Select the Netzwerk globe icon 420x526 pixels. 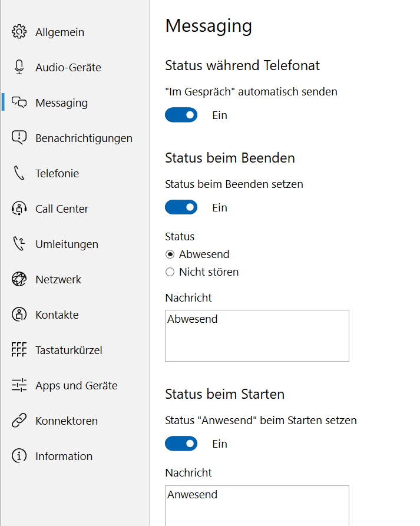(x=19, y=279)
